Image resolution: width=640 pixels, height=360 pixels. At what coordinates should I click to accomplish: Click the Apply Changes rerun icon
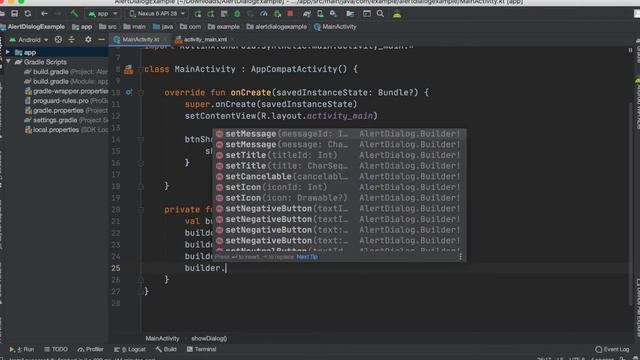pyautogui.click(x=211, y=14)
